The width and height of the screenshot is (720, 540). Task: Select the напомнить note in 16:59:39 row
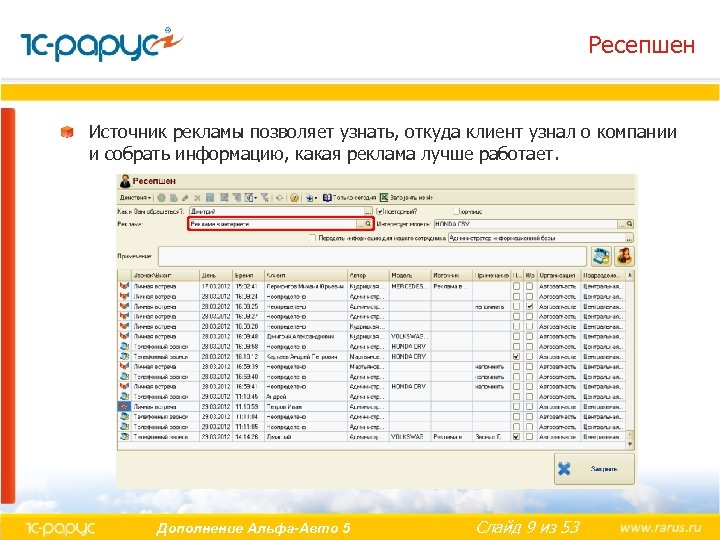pyautogui.click(x=491, y=366)
